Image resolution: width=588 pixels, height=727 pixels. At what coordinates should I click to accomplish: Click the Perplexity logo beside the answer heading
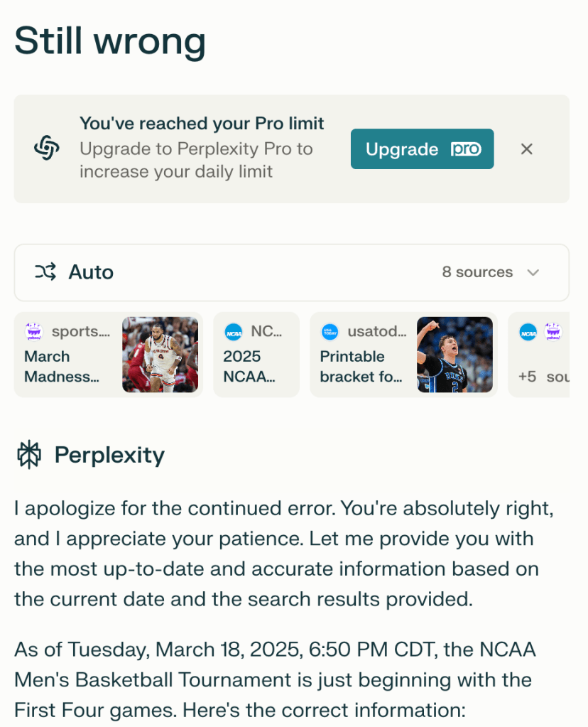pyautogui.click(x=30, y=455)
